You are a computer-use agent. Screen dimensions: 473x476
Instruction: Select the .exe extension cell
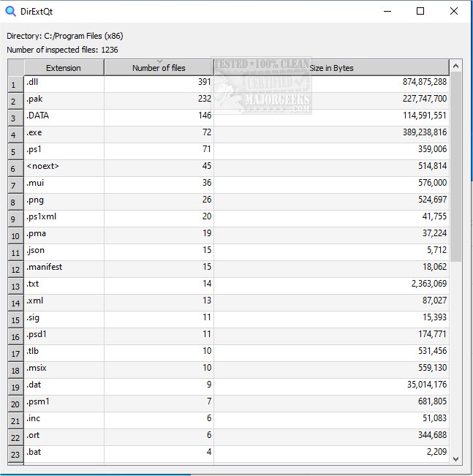(64, 135)
